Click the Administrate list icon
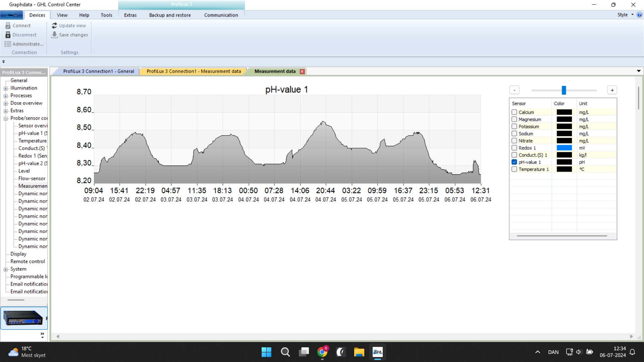Image resolution: width=644 pixels, height=362 pixels. click(x=8, y=44)
